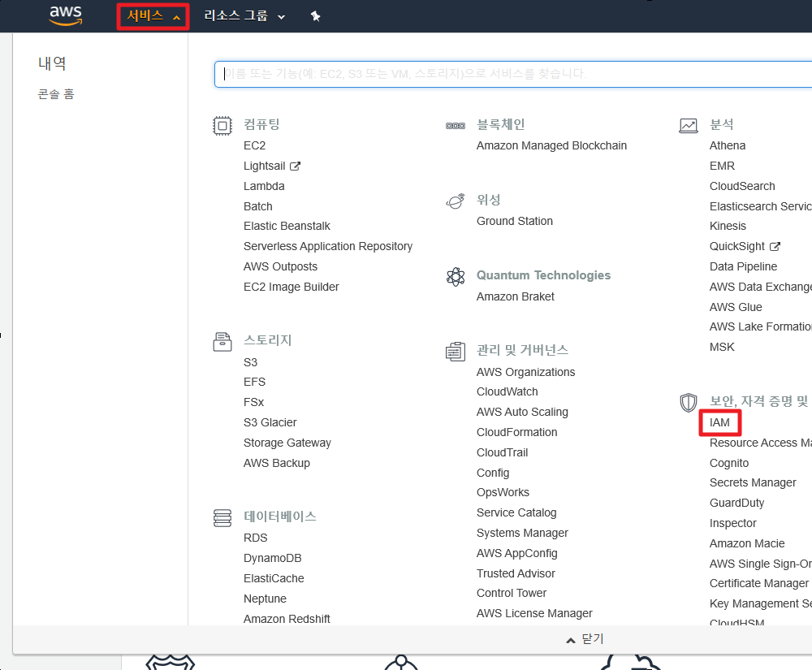Focus the service search input field
Viewport: 812px width, 670px height.
(x=512, y=74)
